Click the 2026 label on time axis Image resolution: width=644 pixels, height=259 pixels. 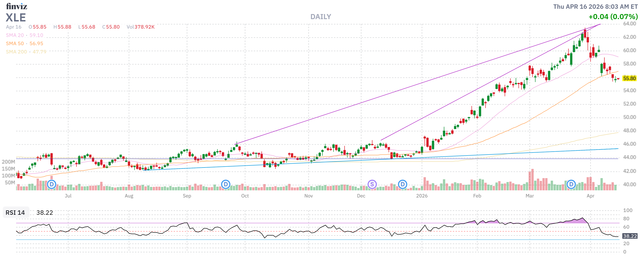[x=422, y=196]
